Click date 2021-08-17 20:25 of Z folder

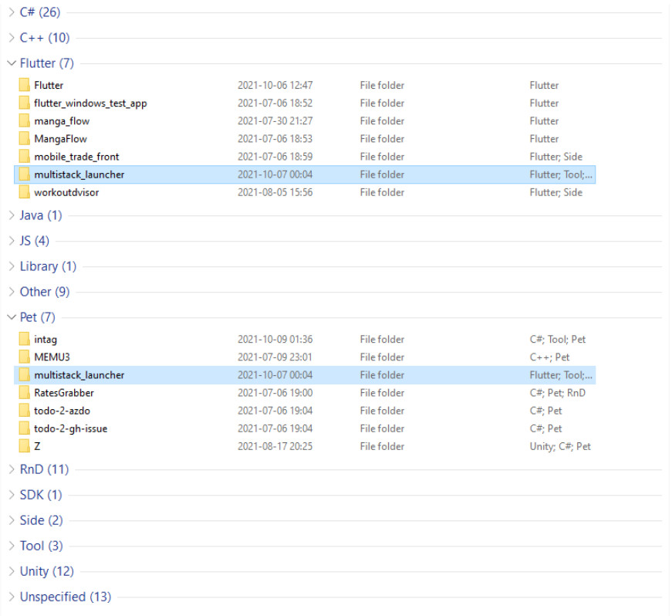pos(275,447)
